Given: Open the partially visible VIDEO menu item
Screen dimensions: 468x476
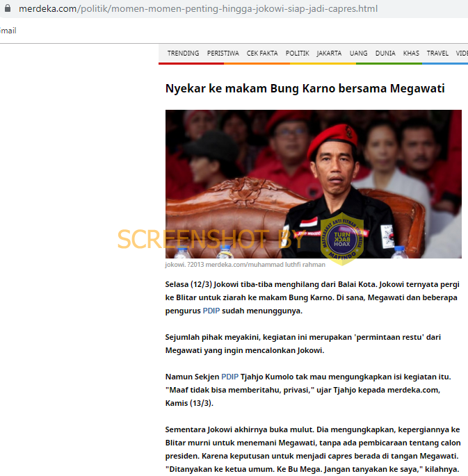Looking at the screenshot, I should (x=462, y=54).
